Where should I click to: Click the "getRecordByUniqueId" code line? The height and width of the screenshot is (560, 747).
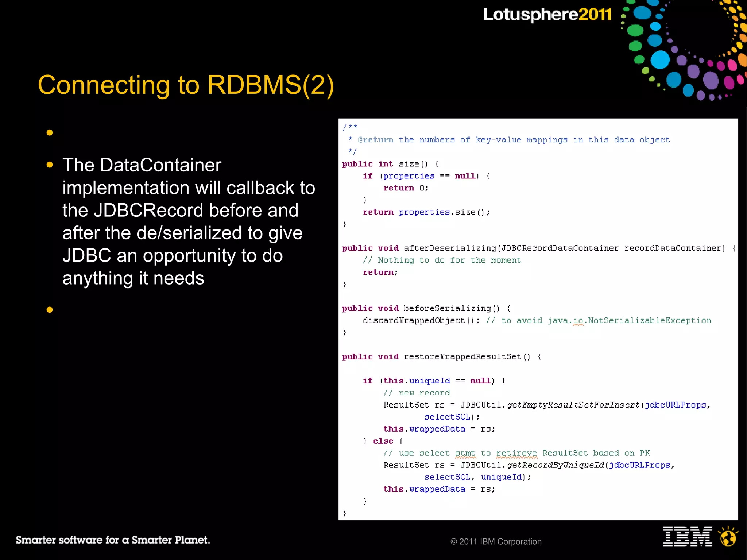pyautogui.click(x=529, y=465)
